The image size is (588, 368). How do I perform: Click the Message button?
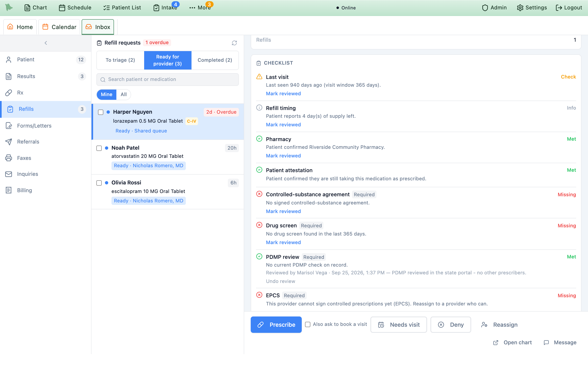click(560, 342)
